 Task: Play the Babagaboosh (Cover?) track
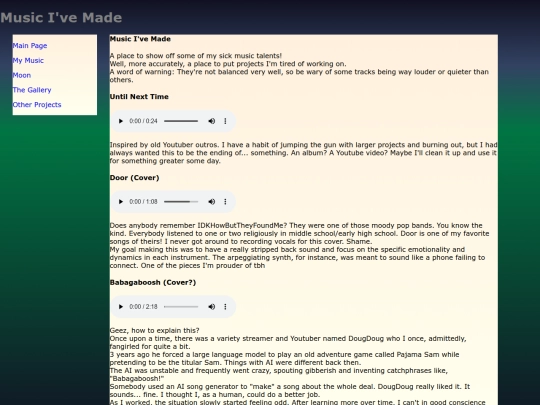coord(121,307)
